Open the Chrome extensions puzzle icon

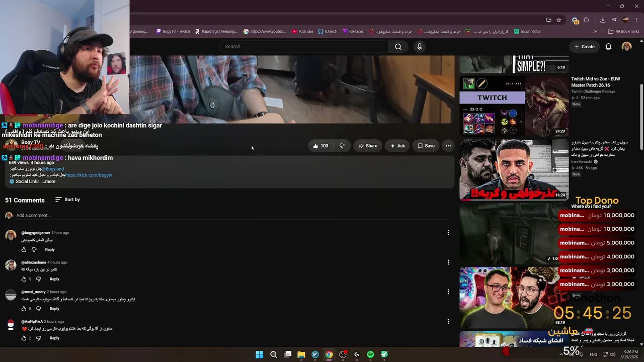[x=586, y=20]
